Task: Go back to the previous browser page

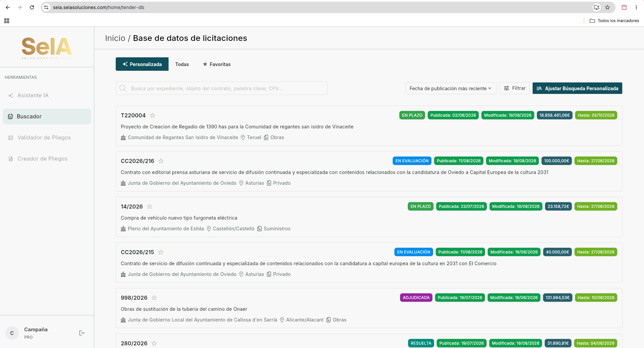Action: [x=8, y=7]
